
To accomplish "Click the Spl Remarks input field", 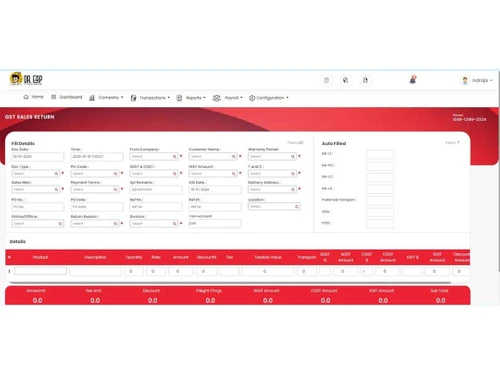I will pos(156,189).
